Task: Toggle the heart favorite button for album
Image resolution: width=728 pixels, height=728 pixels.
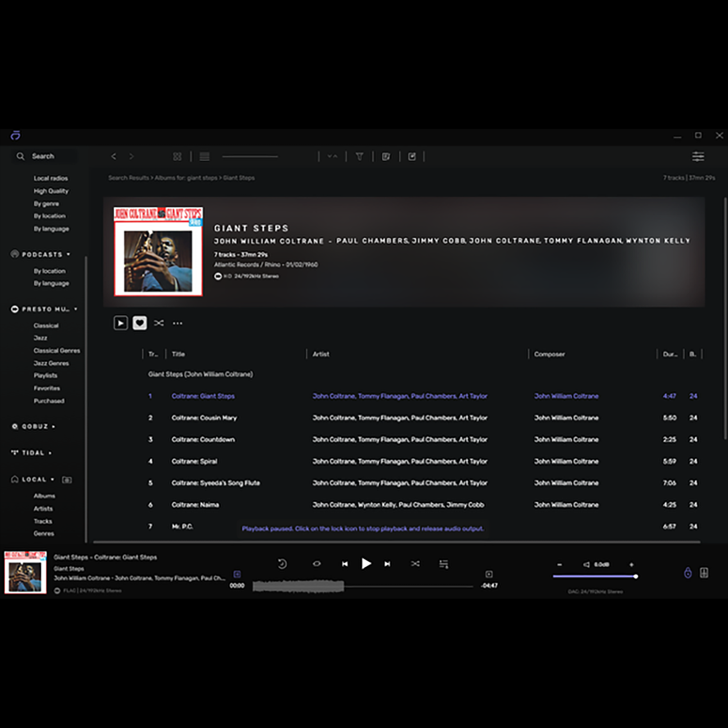Action: point(139,323)
